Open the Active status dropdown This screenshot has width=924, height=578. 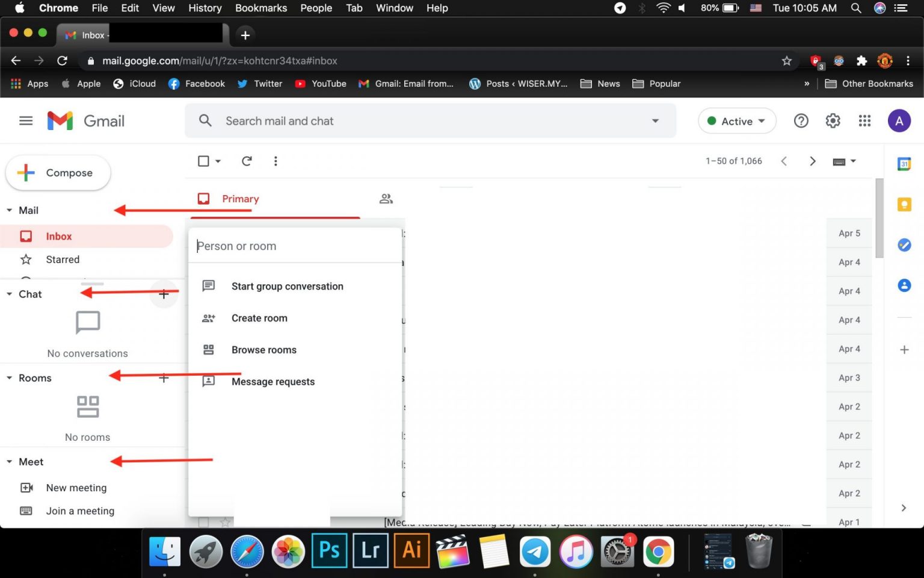(736, 120)
